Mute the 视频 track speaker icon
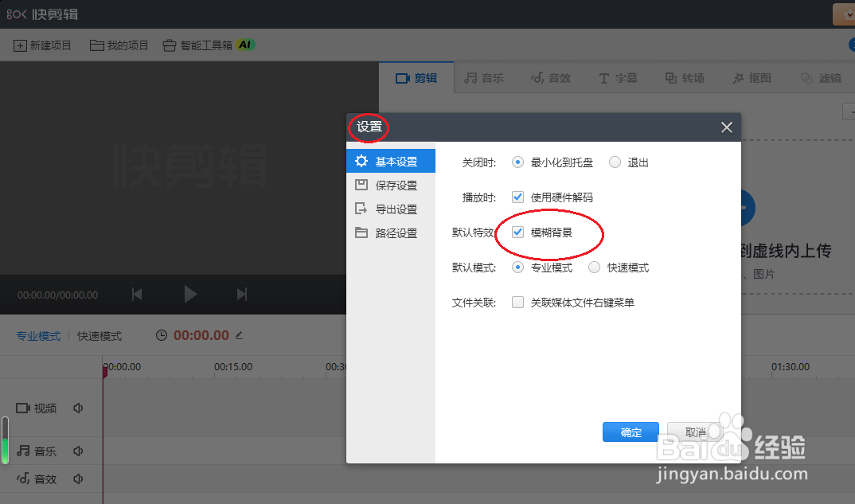The width and height of the screenshot is (855, 504). pos(78,408)
